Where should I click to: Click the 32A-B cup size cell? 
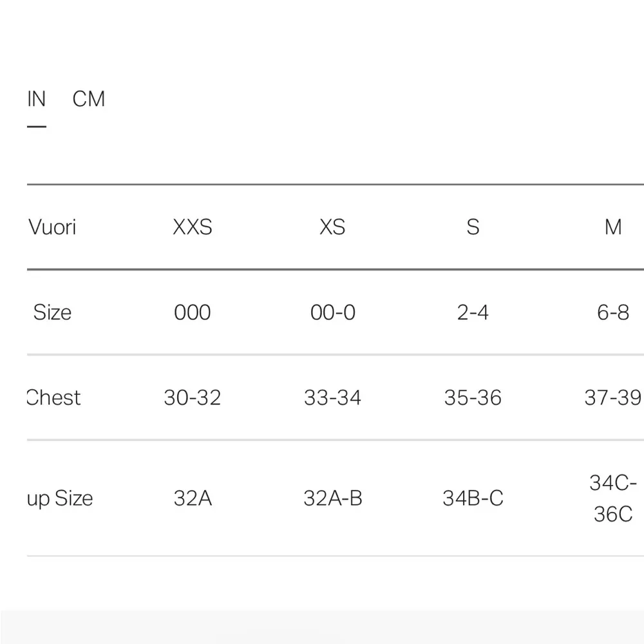coord(332,498)
